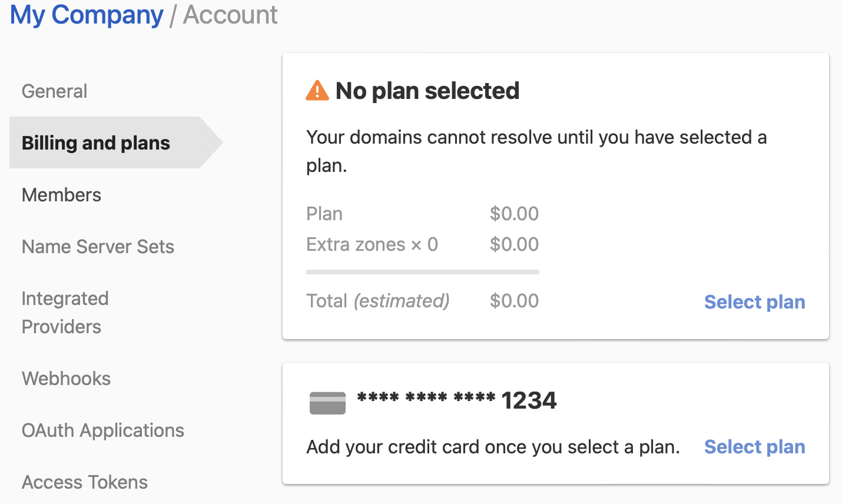Image resolution: width=842 pixels, height=504 pixels.
Task: Click the credit card icon
Action: tap(327, 401)
